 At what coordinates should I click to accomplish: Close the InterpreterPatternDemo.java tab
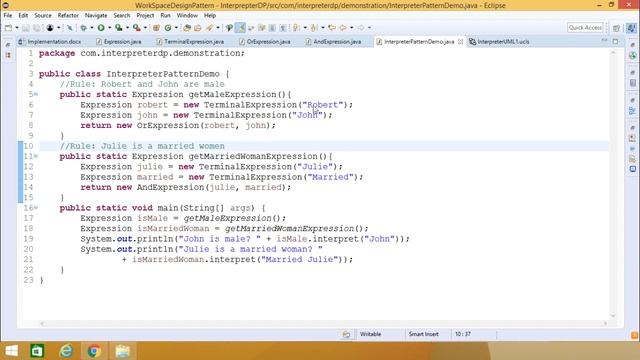(x=460, y=42)
